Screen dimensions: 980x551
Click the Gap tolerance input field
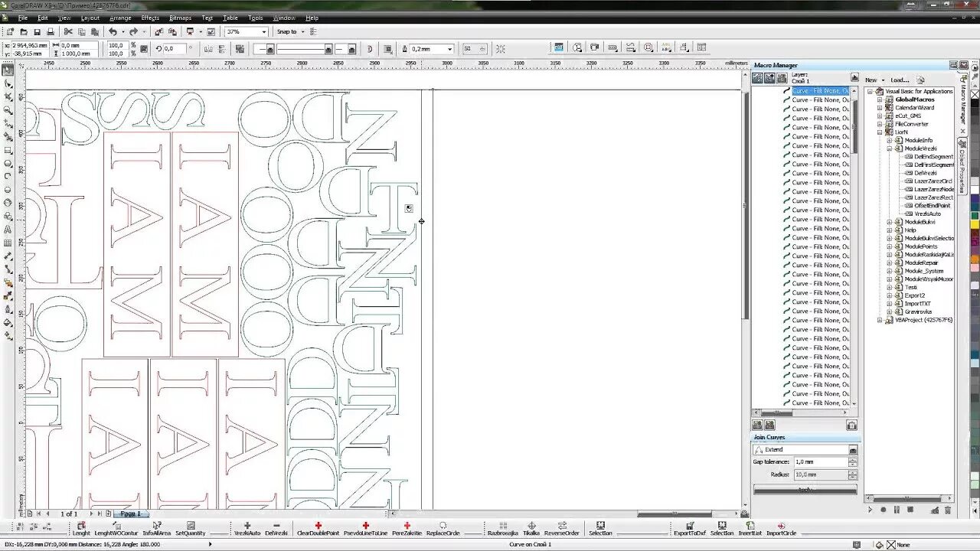[820, 462]
